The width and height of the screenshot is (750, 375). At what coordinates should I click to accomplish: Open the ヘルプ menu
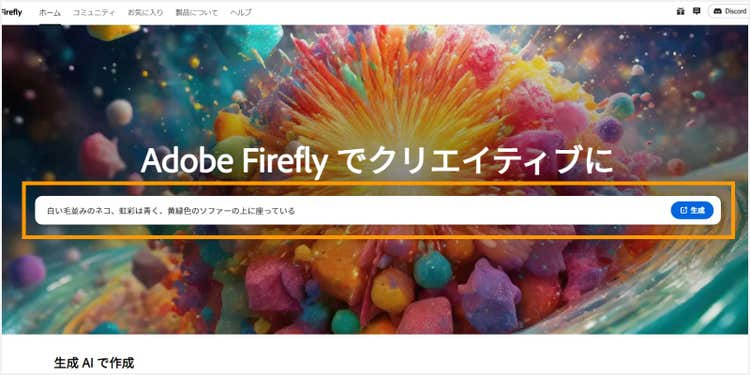(x=241, y=12)
